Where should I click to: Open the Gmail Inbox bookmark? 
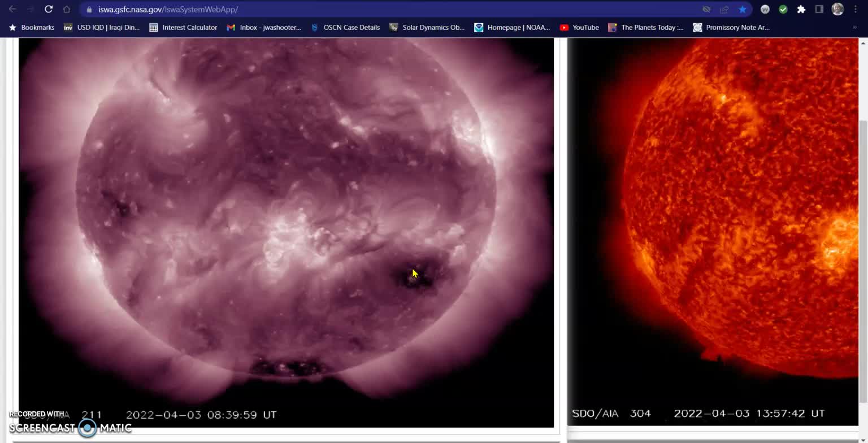pyautogui.click(x=264, y=27)
